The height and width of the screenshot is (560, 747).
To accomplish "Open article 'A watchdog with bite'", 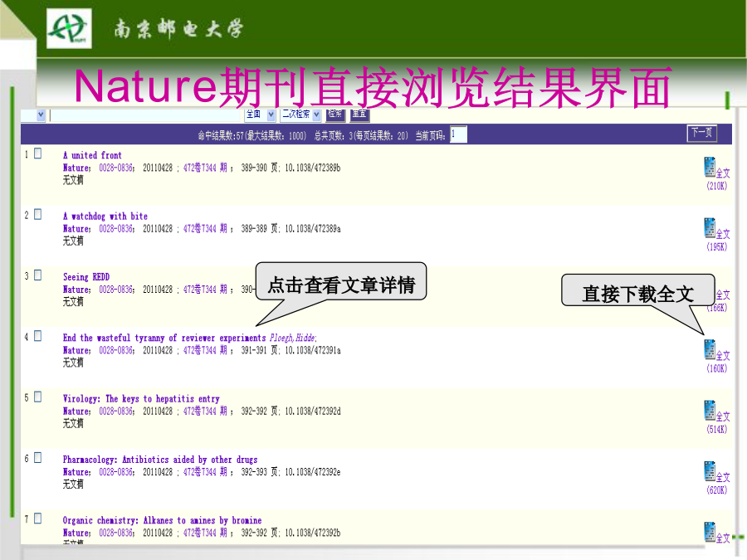I will (x=105, y=217).
